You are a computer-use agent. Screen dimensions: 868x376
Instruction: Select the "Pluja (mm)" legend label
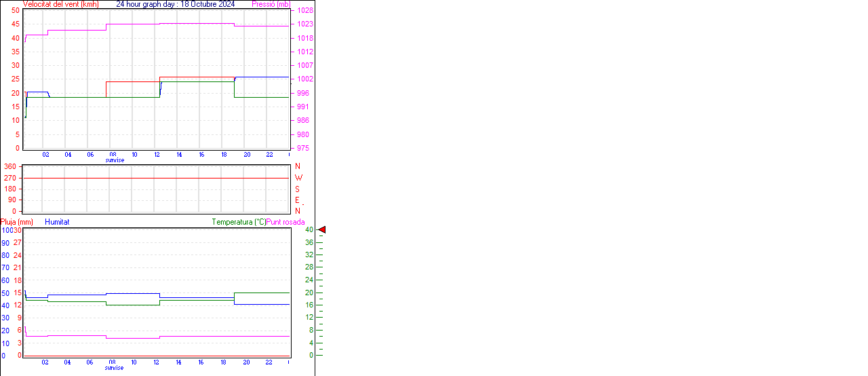tap(16, 222)
